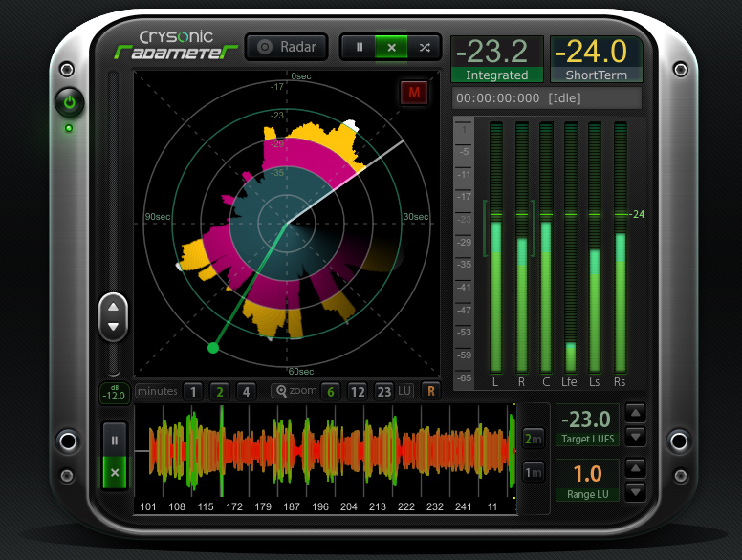The image size is (742, 560).
Task: Set zoom to 12 LU
Action: (357, 391)
